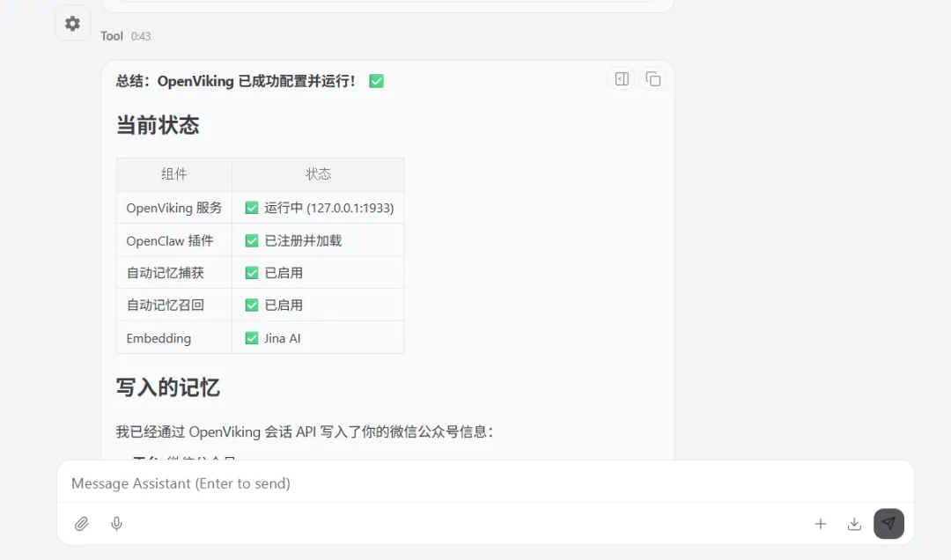
Task: Click the 总结：OpenViking 已成功配置并运行 text
Action: click(x=235, y=81)
